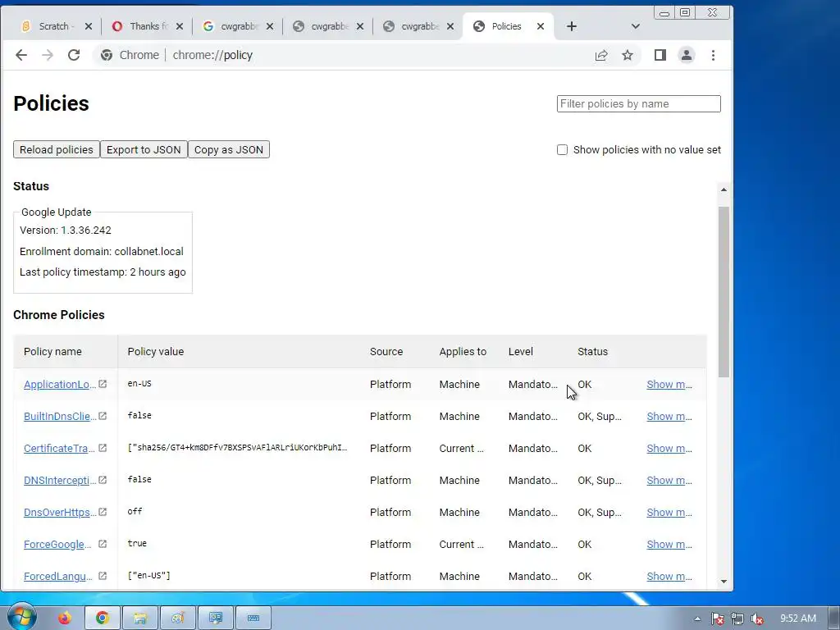Switch to the Opera Thanks tab

[146, 26]
